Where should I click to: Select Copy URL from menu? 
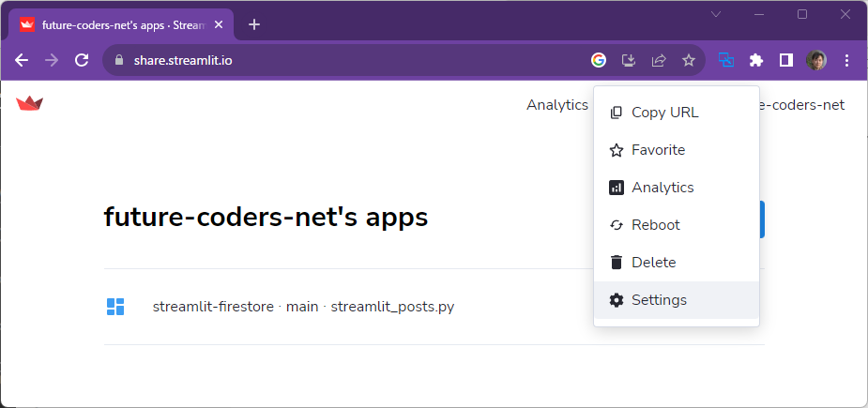pos(677,113)
